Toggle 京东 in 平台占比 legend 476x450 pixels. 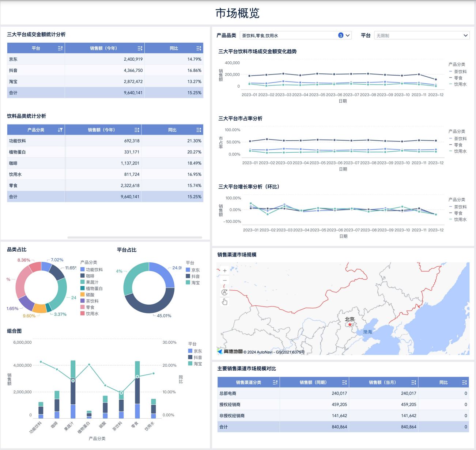tap(193, 270)
